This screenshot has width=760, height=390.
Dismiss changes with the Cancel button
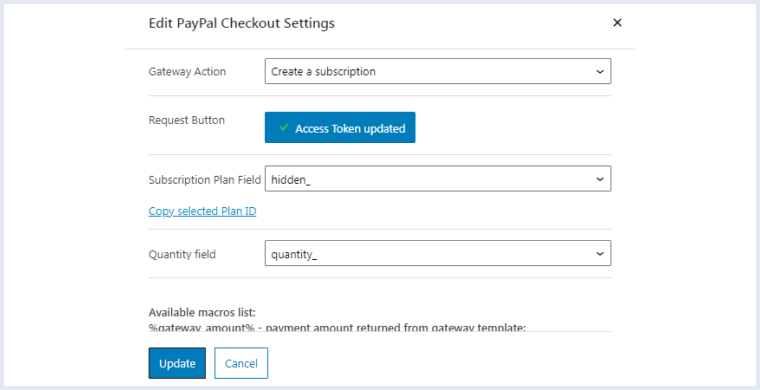(x=241, y=363)
